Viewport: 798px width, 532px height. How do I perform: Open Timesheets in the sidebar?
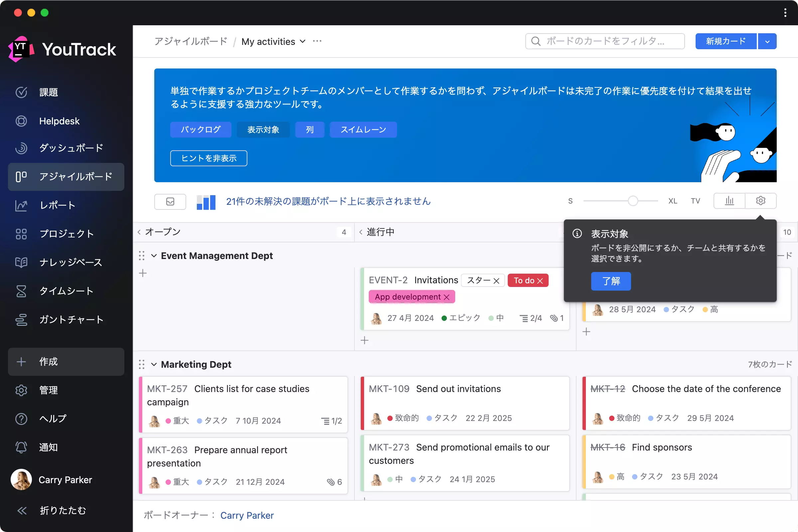pyautogui.click(x=66, y=291)
